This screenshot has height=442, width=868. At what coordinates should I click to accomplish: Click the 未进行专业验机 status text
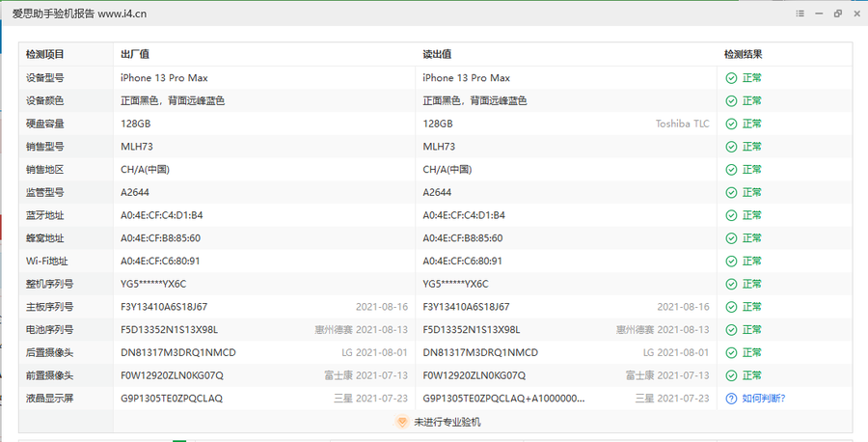point(447,422)
